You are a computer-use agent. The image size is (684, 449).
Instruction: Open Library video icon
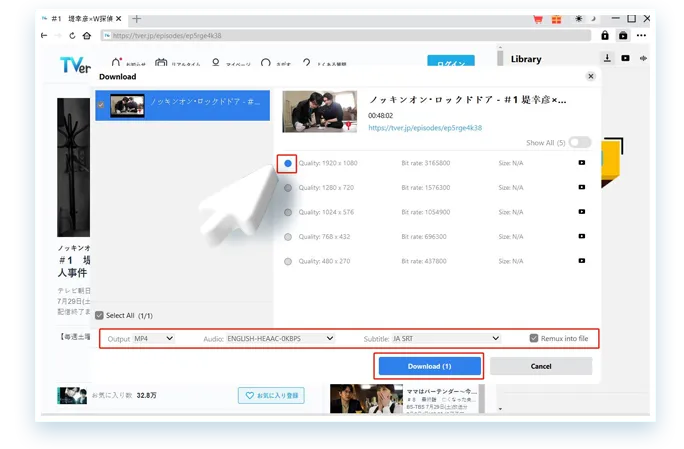tap(625, 58)
